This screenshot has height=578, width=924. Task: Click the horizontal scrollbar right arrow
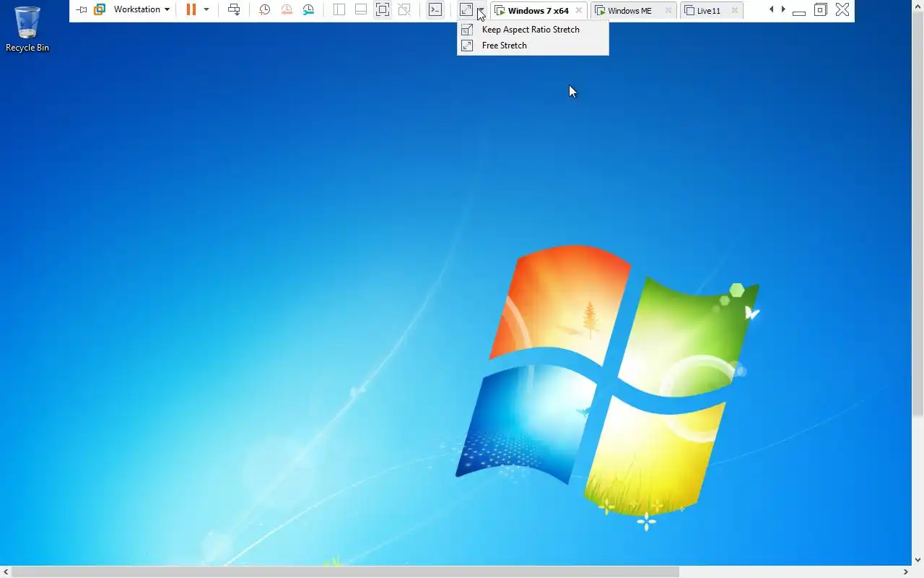coord(906,571)
